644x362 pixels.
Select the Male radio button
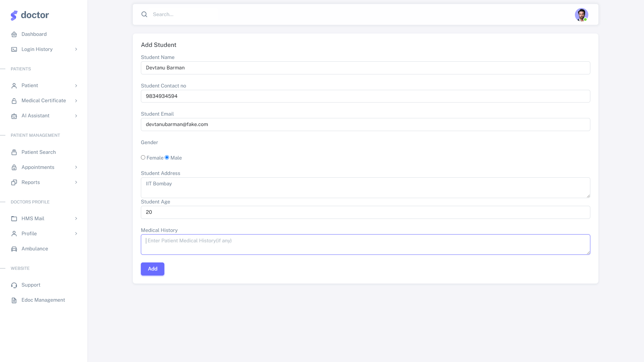pyautogui.click(x=167, y=157)
